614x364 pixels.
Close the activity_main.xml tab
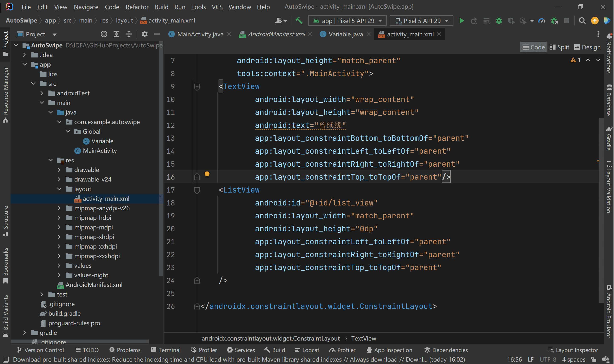[440, 34]
